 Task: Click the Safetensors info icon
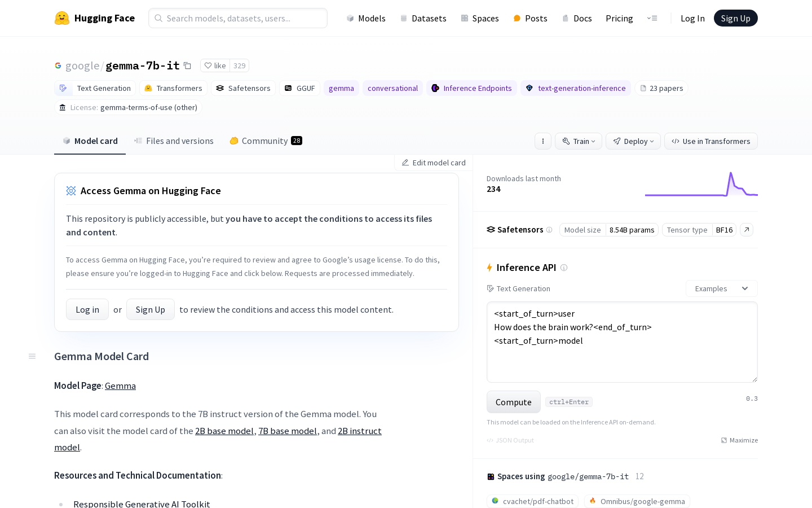coord(549,230)
